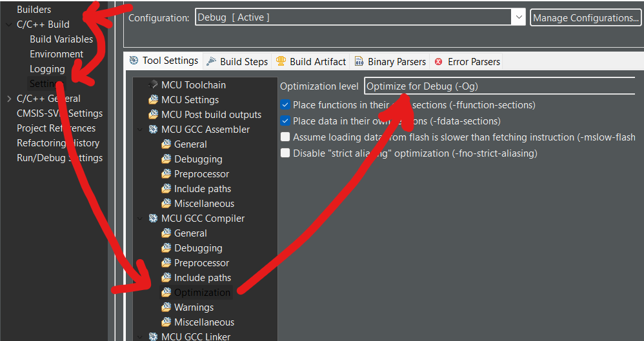Enable Disable strict aliasing optimization checkbox
644x341 pixels.
pyautogui.click(x=285, y=153)
